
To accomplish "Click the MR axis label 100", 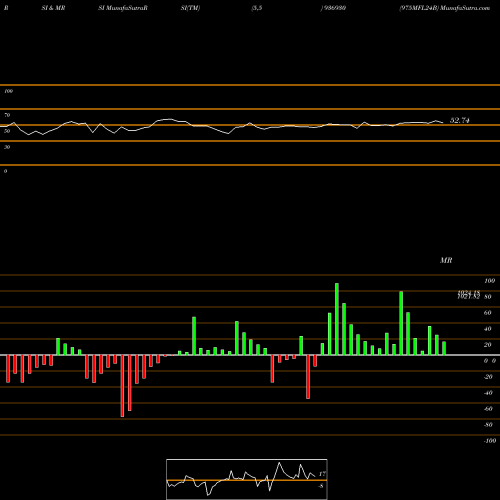I will [489, 281].
